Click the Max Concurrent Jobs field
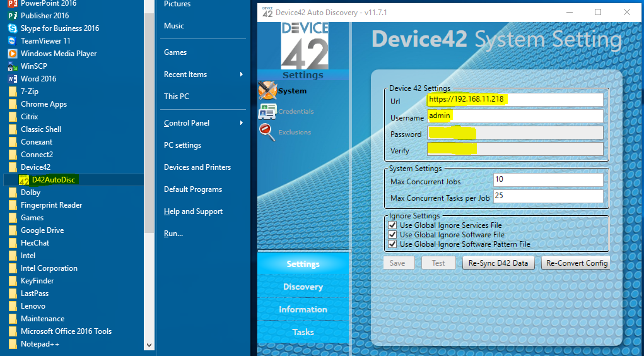The width and height of the screenshot is (644, 356). point(548,180)
